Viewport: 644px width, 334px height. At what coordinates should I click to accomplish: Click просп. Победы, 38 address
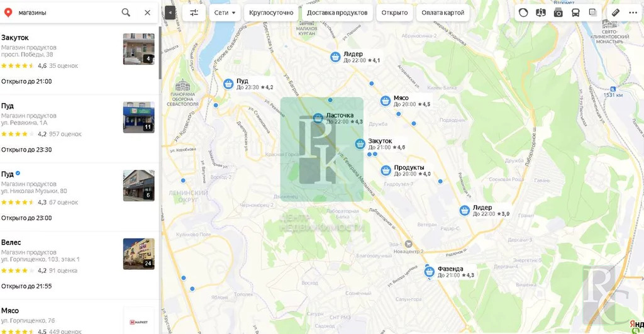[26, 54]
